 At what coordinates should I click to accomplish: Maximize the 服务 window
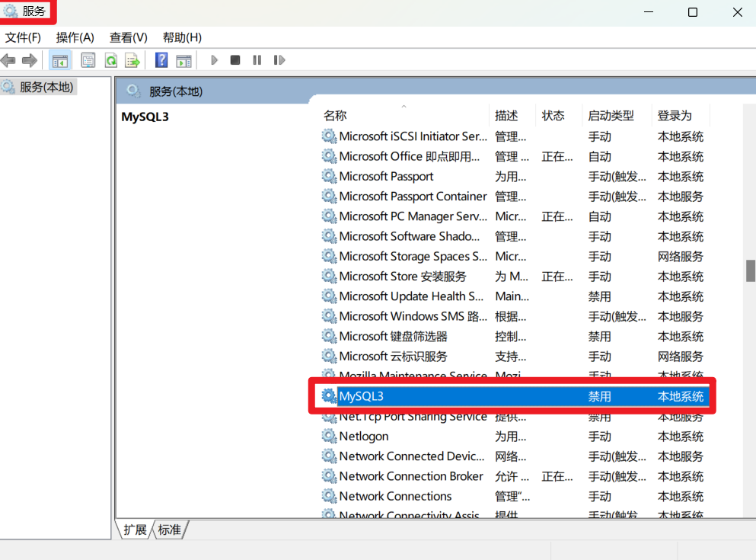tap(692, 12)
